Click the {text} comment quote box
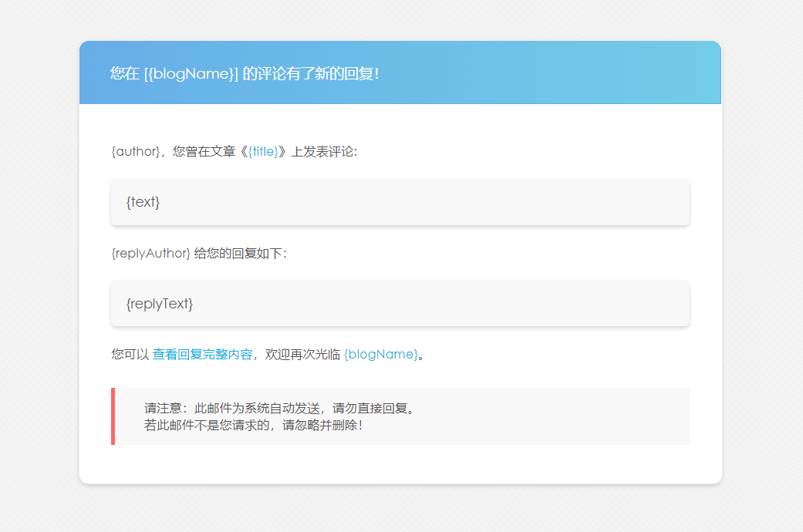The image size is (803, 532). (400, 202)
